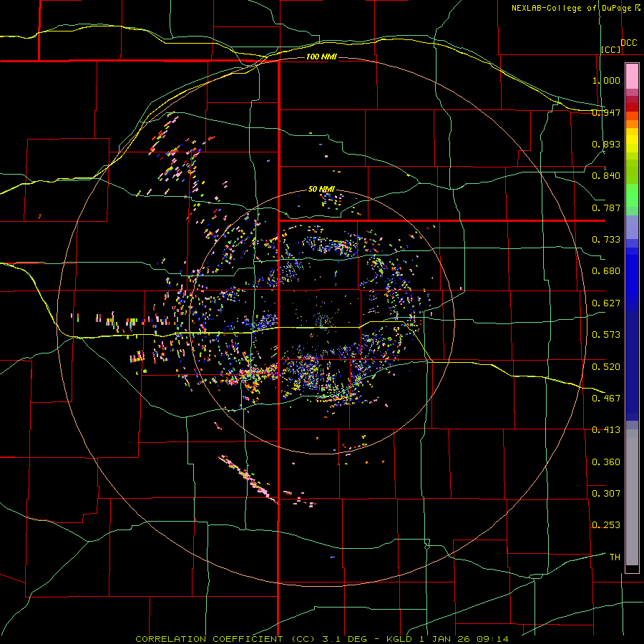The width and height of the screenshot is (644, 644).
Task: Click the 0.413 color scale value
Action: (606, 430)
